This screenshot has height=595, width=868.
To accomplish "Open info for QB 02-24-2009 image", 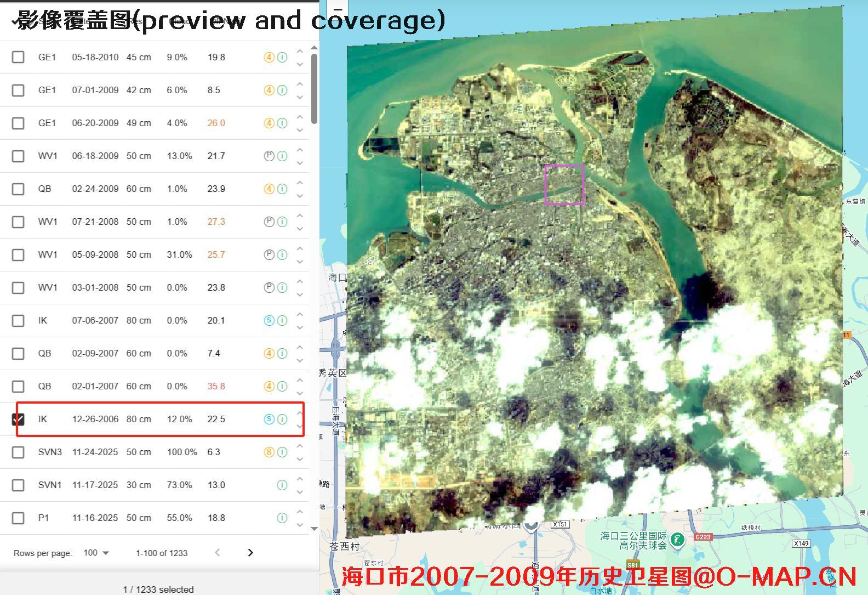I will tap(282, 189).
